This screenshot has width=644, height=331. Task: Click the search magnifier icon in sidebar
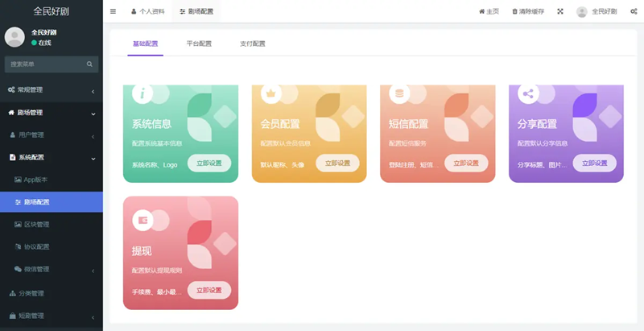point(89,64)
